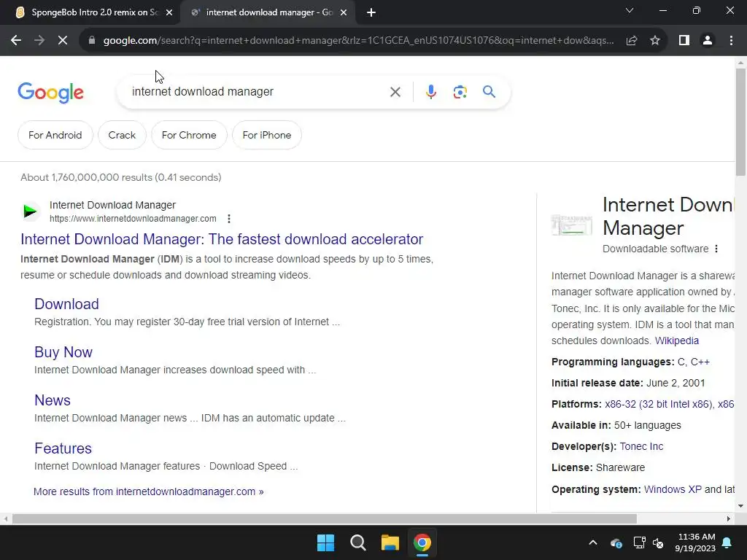Open the Windows XP operating system link
747x560 pixels.
pos(673,489)
